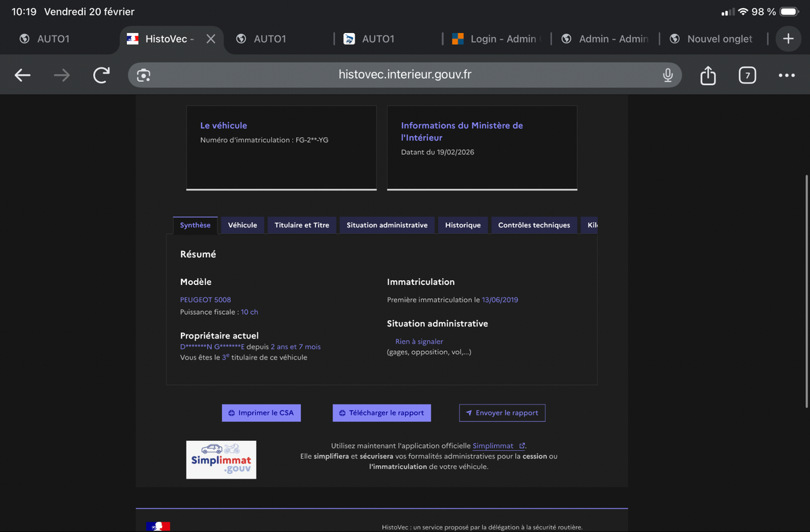The height and width of the screenshot is (532, 810).
Task: Tap the camera search icon in address bar
Action: pos(143,76)
